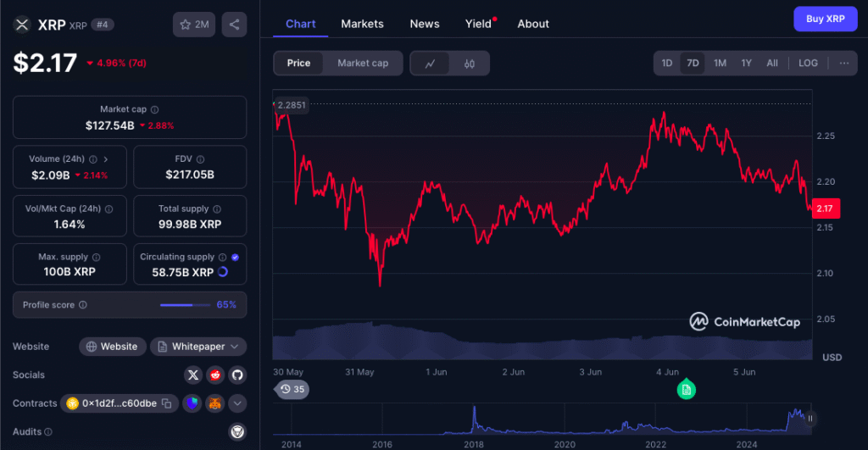
Task: Click the Volume (24h) info icon
Action: click(x=93, y=159)
